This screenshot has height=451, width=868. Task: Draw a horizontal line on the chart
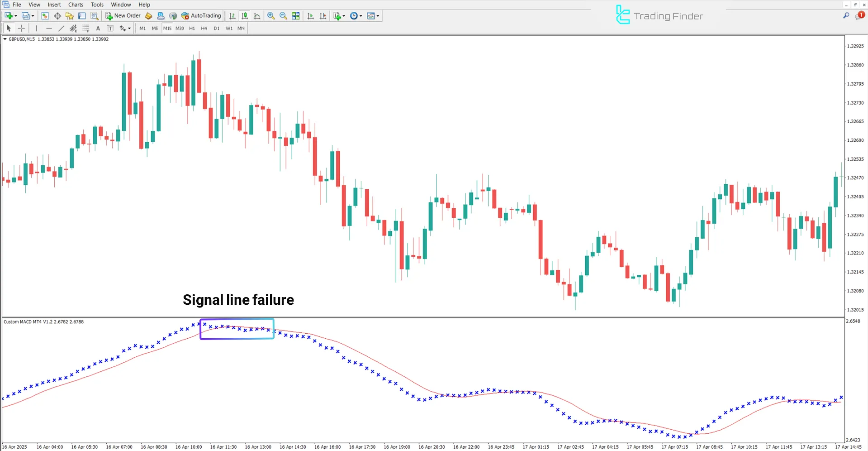pyautogui.click(x=49, y=28)
